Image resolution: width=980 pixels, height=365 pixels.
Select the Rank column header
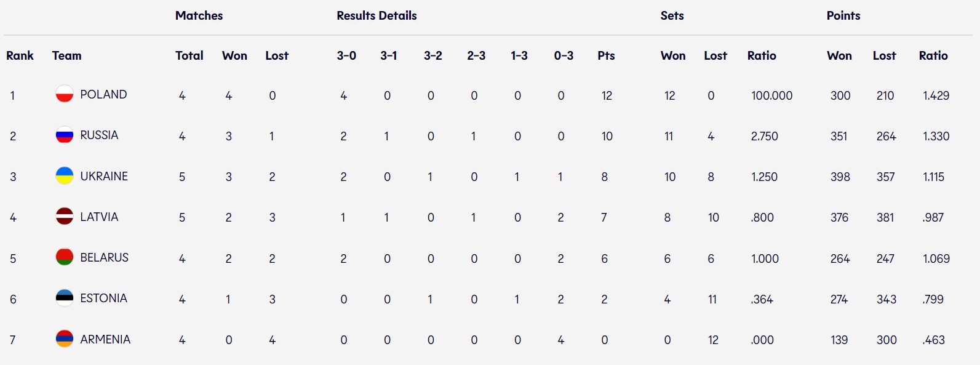click(20, 55)
